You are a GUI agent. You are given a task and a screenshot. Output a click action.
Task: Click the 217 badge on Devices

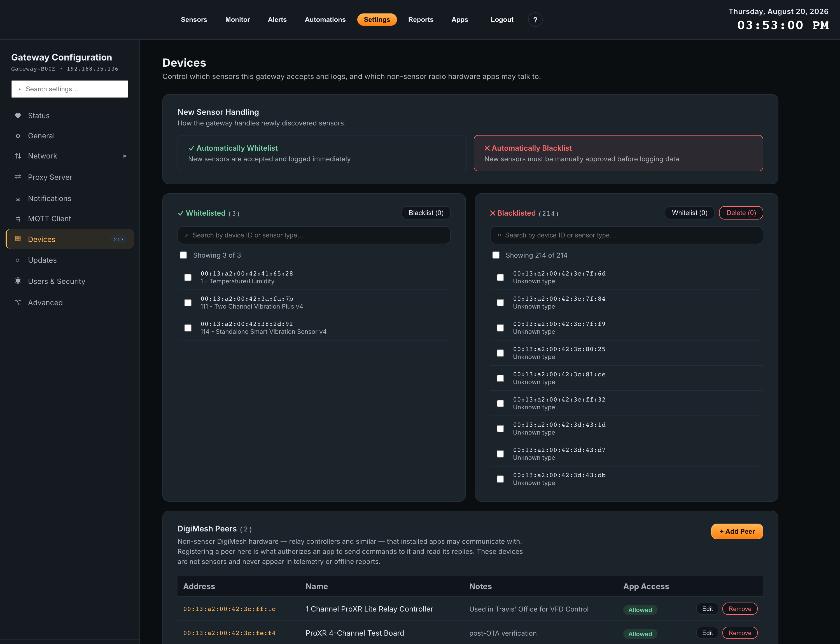(118, 239)
